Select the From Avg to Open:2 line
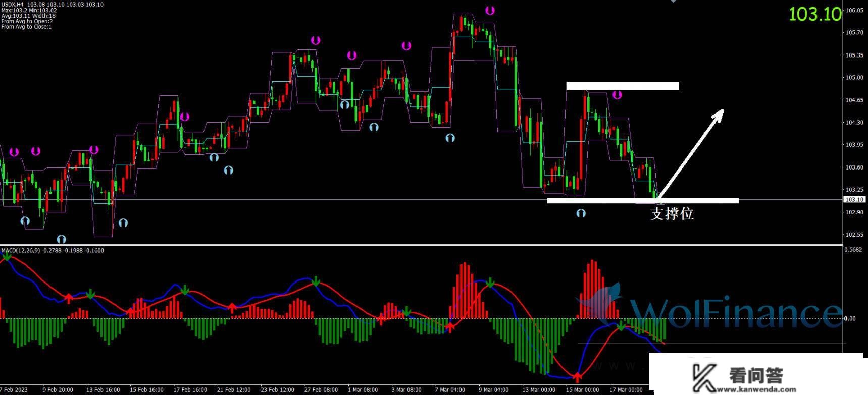The height and width of the screenshot is (395, 868). pos(27,21)
